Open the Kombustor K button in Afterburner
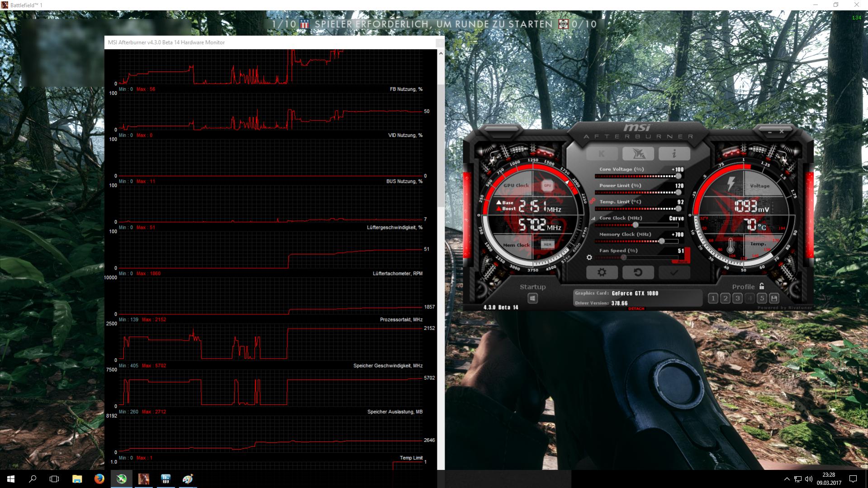 point(602,154)
